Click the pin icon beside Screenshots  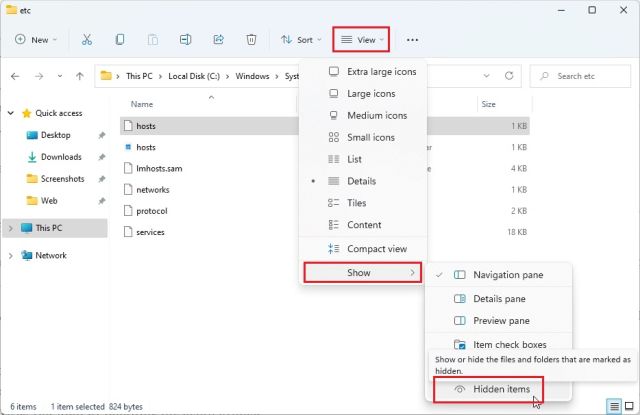click(102, 179)
